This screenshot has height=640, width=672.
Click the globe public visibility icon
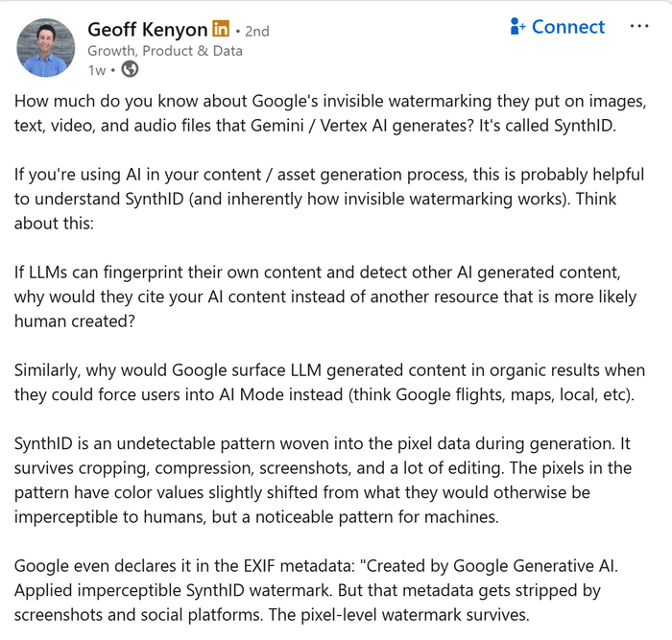[x=130, y=70]
